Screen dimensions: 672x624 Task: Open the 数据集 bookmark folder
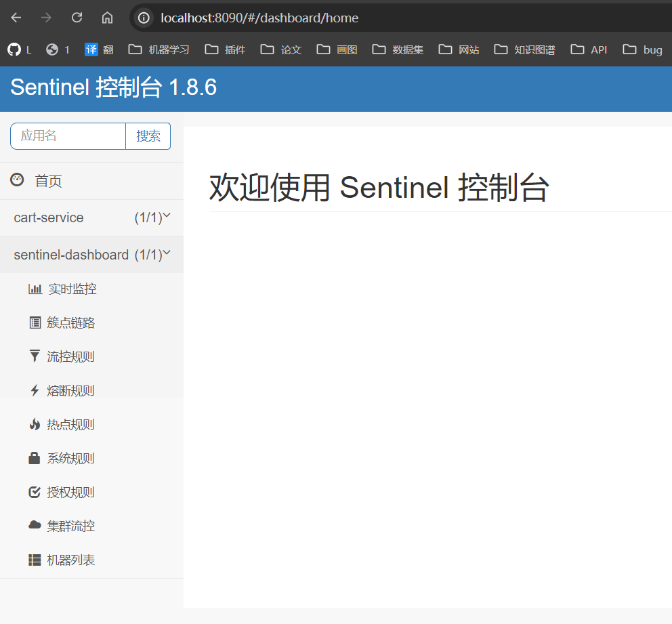pos(398,49)
